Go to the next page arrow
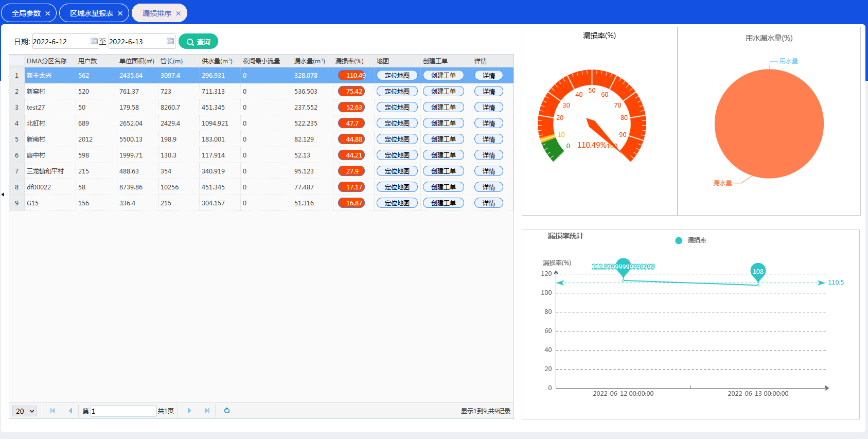Viewport: 868px width, 439px height. pos(189,411)
